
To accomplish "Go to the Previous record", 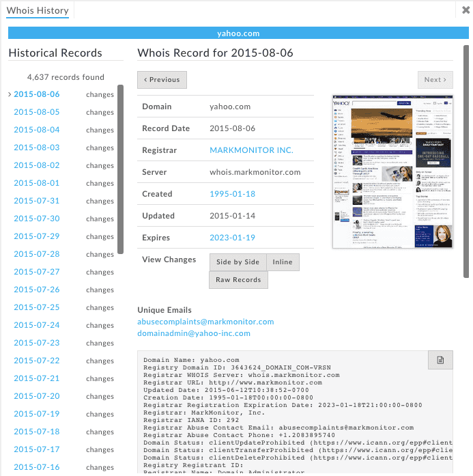I will point(162,80).
